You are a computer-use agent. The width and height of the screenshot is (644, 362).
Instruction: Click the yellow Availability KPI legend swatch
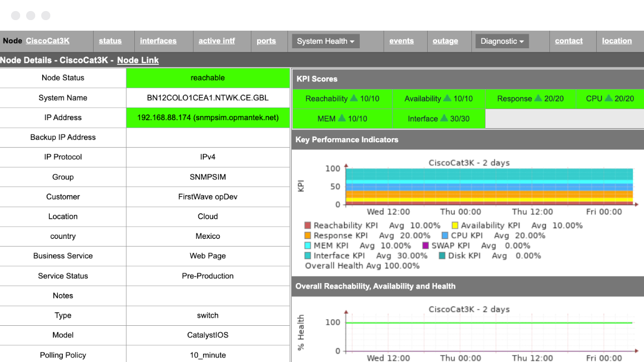coord(455,226)
